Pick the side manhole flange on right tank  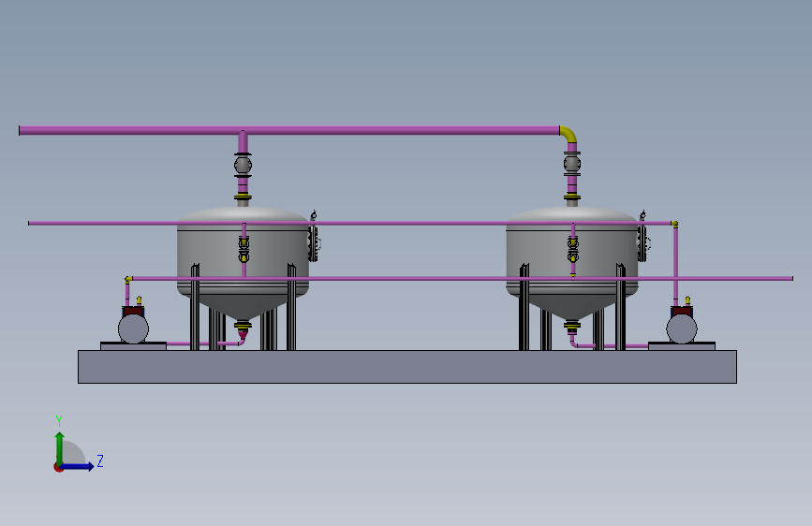[x=642, y=243]
